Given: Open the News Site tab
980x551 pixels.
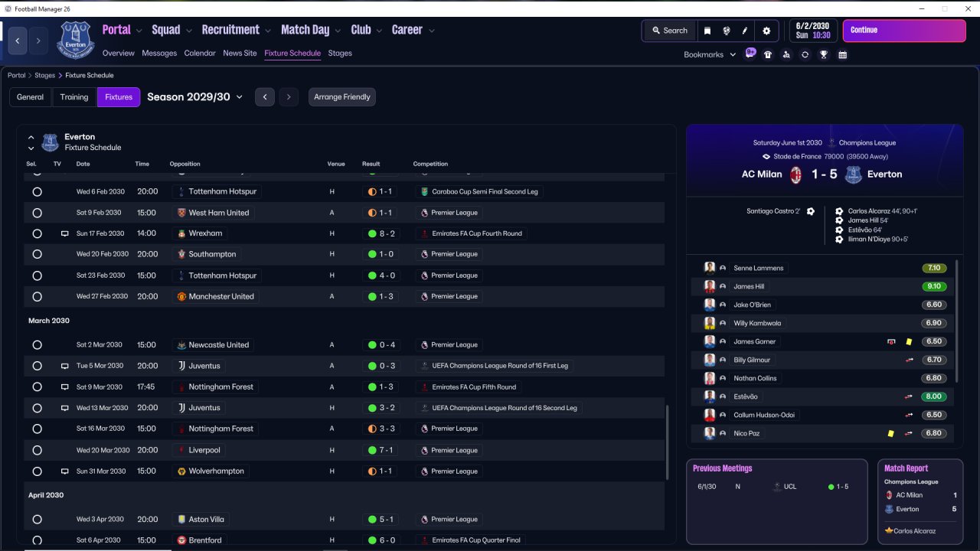Looking at the screenshot, I should tap(240, 54).
